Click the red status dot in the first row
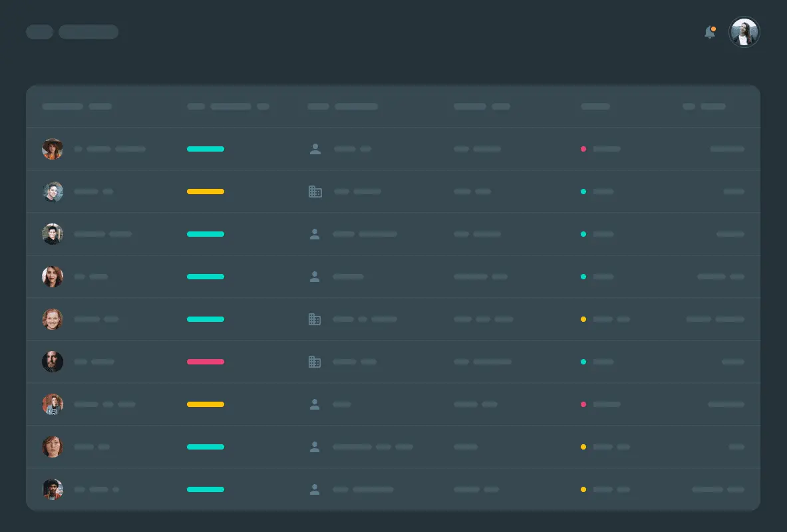The height and width of the screenshot is (532, 787). click(x=583, y=149)
